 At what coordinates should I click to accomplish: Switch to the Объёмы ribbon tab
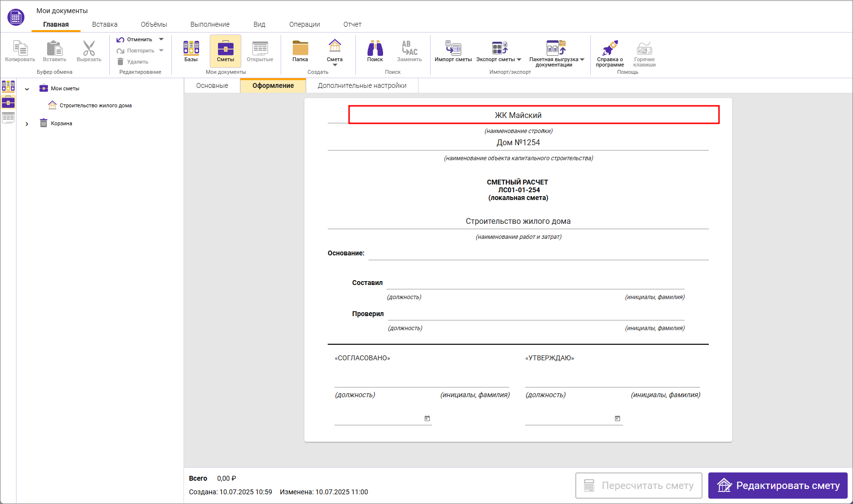click(154, 24)
